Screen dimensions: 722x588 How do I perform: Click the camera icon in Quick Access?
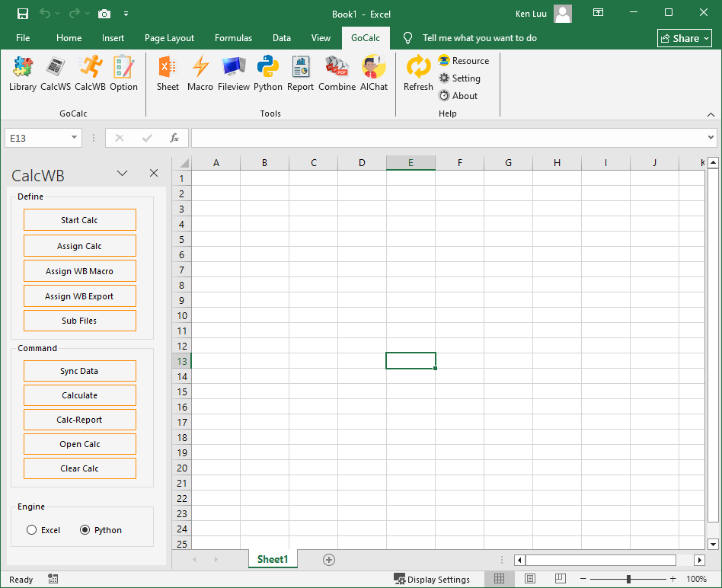coord(104,14)
